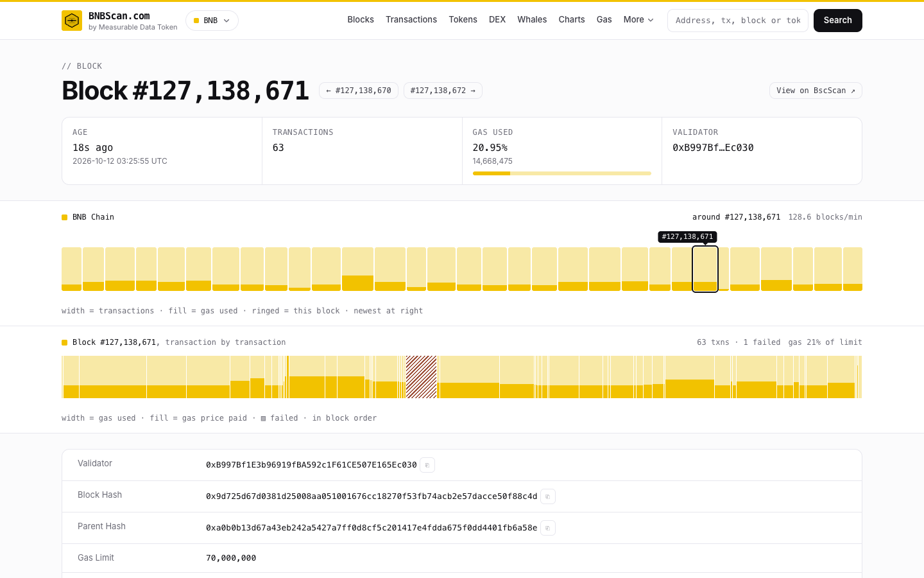Image resolution: width=924 pixels, height=578 pixels.
Task: Click validator 0xB997Bf…Ec030 in summary card
Action: pos(713,148)
